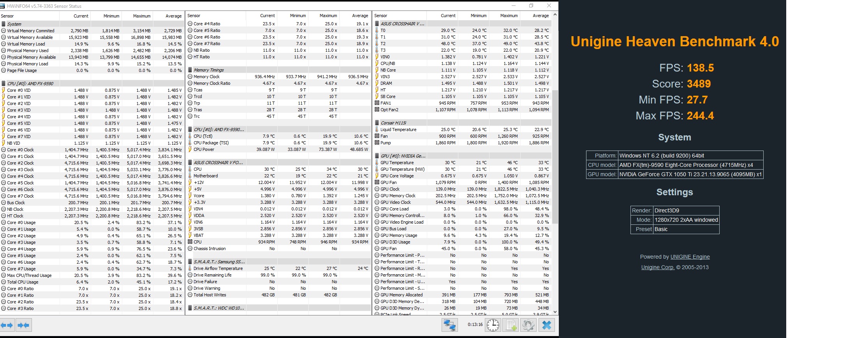The height and width of the screenshot is (338, 868).
Task: Select the HT Clock row
Action: 92,216
